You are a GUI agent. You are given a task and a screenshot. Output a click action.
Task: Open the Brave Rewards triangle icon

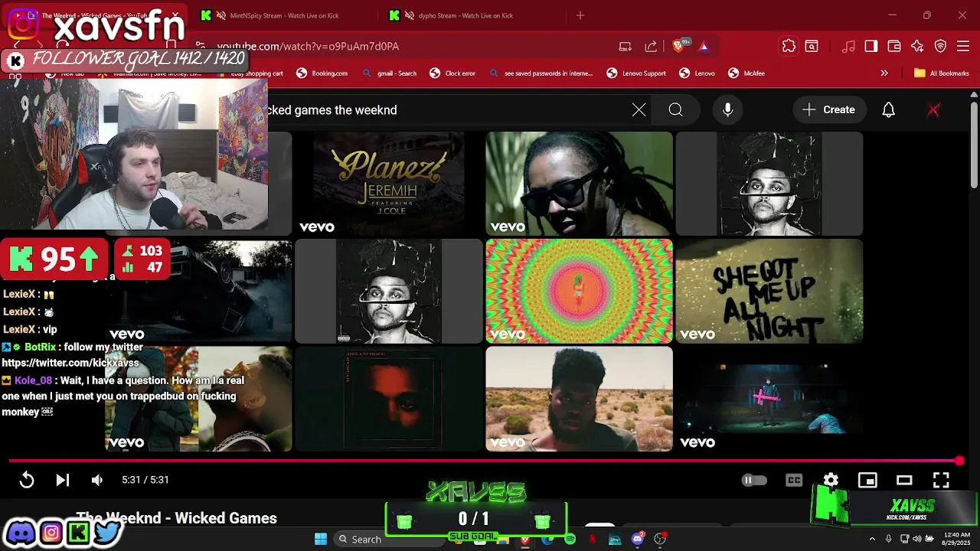pos(704,46)
